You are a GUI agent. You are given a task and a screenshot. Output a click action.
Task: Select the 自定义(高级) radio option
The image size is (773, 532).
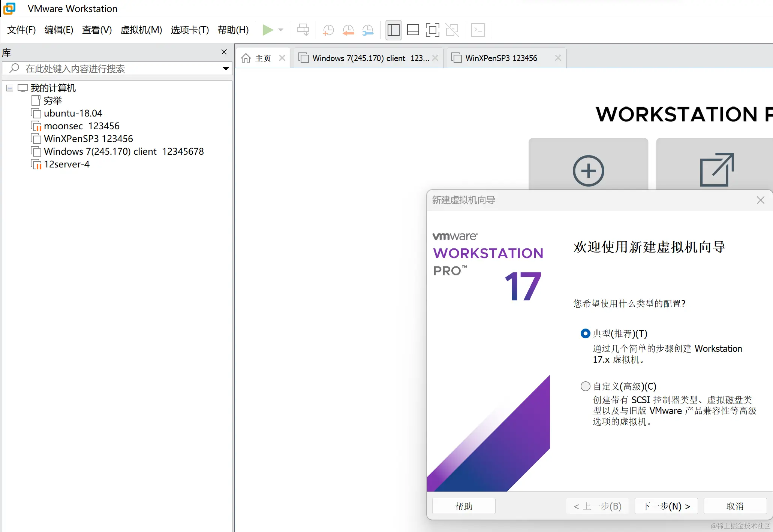(x=585, y=386)
